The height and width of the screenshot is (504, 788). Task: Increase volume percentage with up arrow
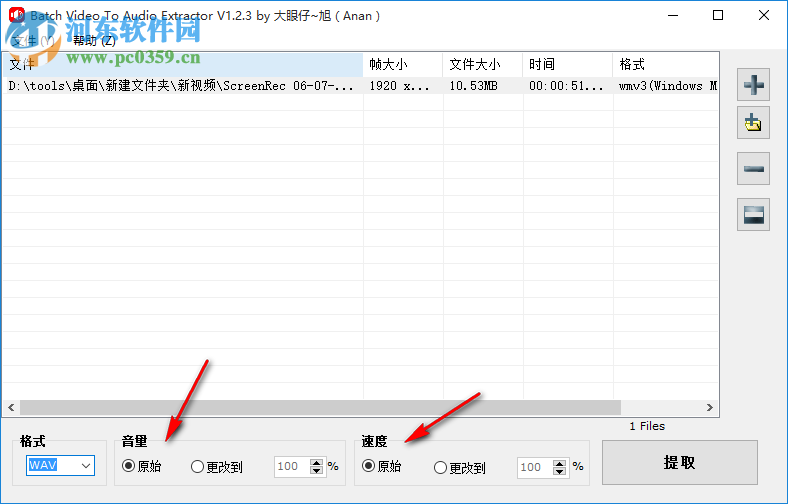(316, 462)
